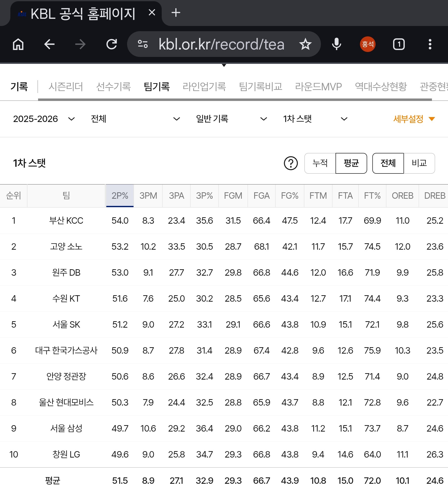Switch to the 역대수상현황 tab
The width and height of the screenshot is (448, 487).
point(381,87)
